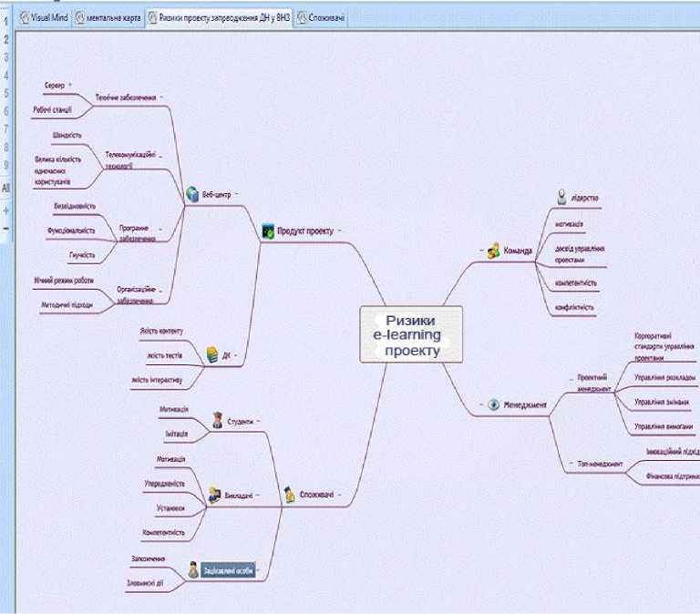Screen dimensions: 700x614
Task: Select the Функціональність node
Action: (x=71, y=230)
